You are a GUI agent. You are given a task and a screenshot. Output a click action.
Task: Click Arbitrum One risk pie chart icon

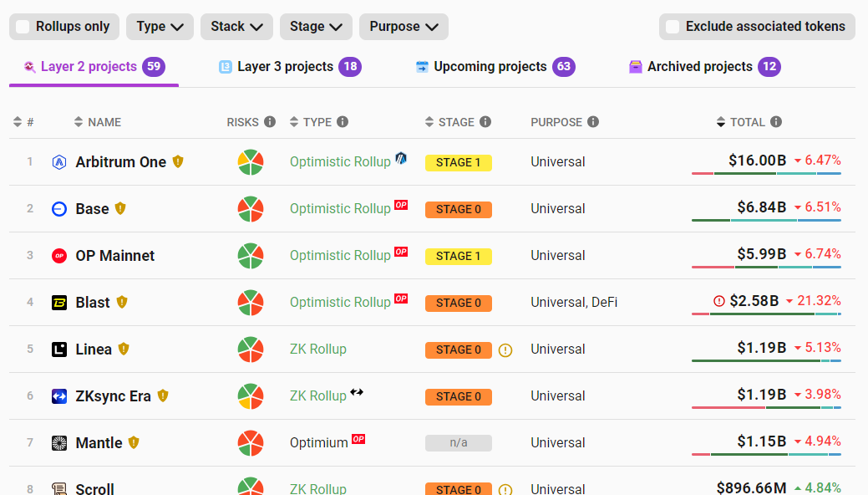click(x=251, y=162)
